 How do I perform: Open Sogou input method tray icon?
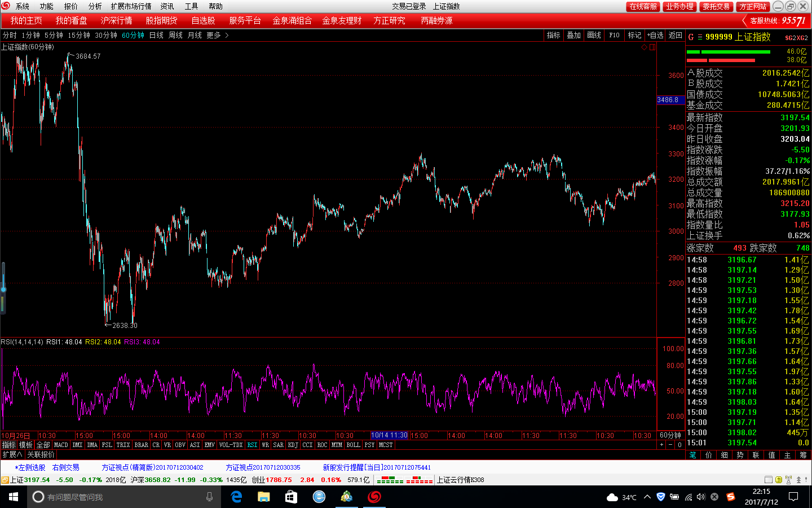click(x=731, y=497)
